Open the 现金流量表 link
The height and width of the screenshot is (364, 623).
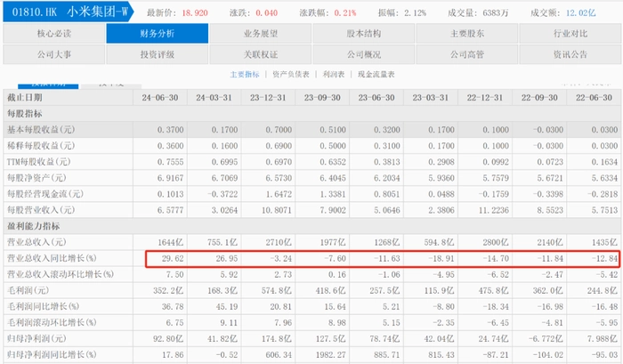377,75
